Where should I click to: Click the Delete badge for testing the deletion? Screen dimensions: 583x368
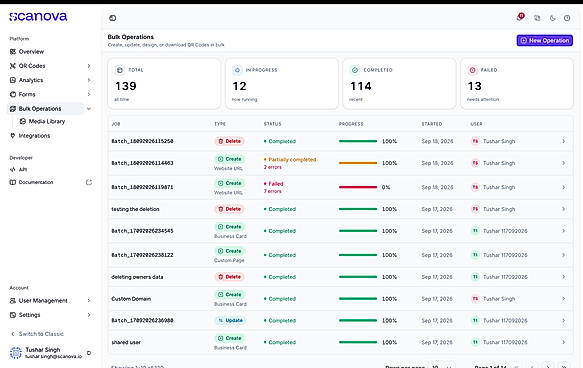[229, 209]
